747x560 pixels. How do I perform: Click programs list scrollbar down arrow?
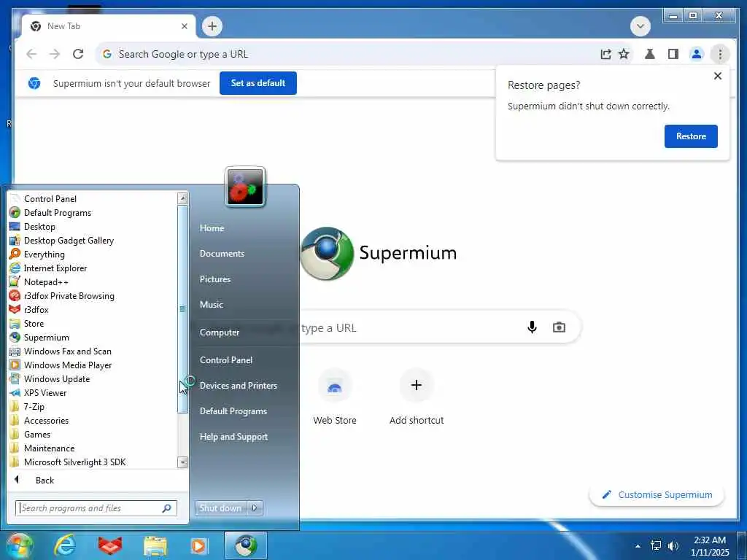click(182, 462)
